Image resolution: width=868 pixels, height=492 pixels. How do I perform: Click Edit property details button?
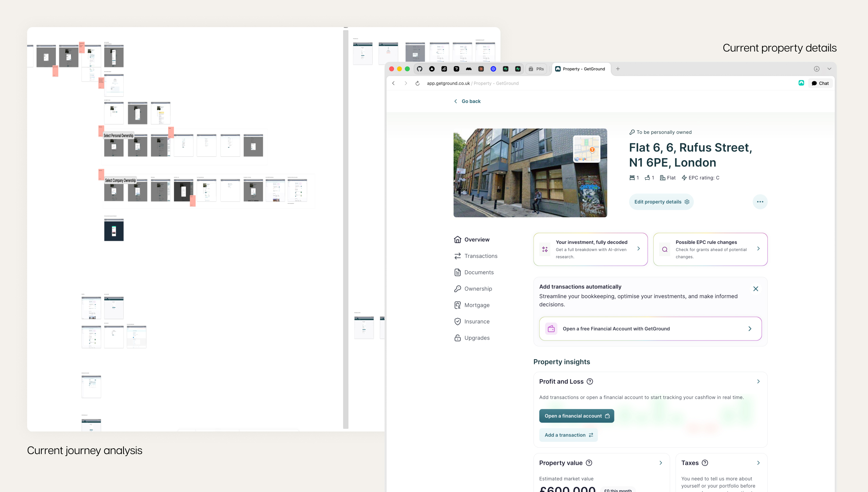pyautogui.click(x=661, y=202)
